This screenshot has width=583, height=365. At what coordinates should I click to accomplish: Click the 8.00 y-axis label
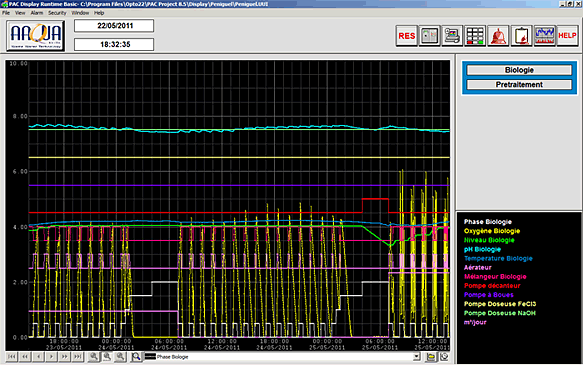coord(20,116)
